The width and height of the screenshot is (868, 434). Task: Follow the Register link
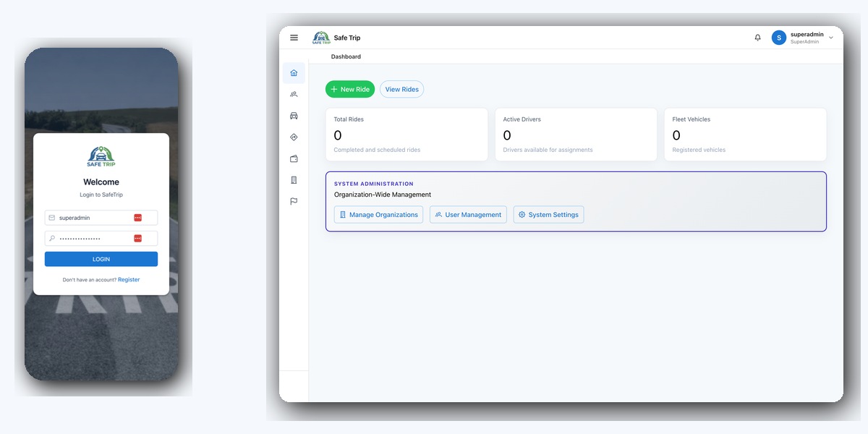pyautogui.click(x=129, y=279)
